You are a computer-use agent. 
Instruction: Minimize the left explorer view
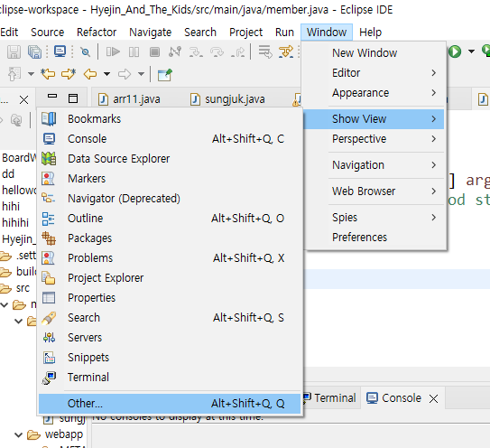click(x=52, y=96)
